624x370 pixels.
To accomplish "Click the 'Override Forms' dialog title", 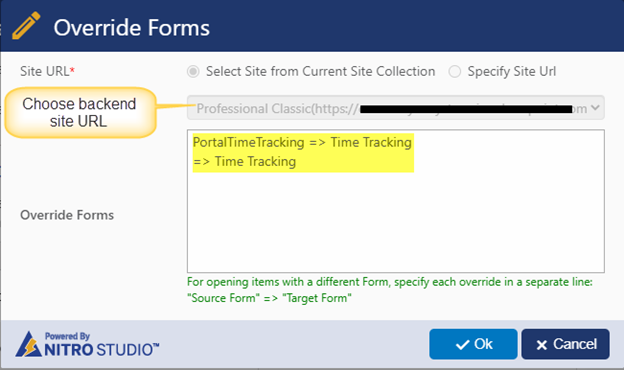I will click(x=132, y=28).
